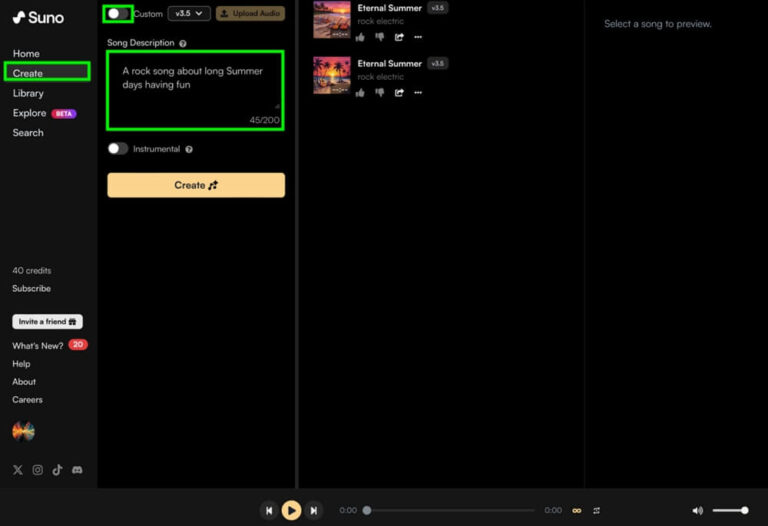Go to Library in the sidebar
The height and width of the screenshot is (526, 768).
tap(28, 93)
